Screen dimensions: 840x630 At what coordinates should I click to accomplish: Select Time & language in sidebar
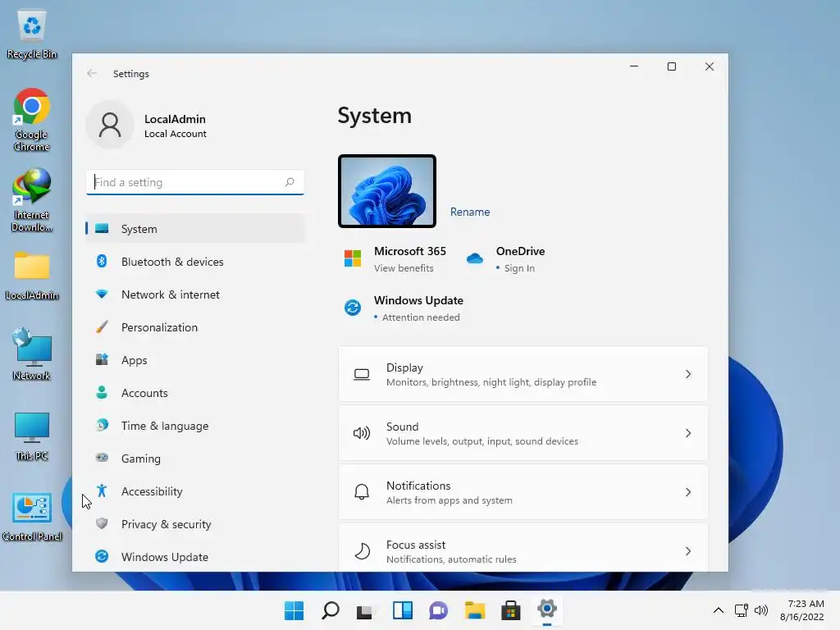(x=195, y=426)
